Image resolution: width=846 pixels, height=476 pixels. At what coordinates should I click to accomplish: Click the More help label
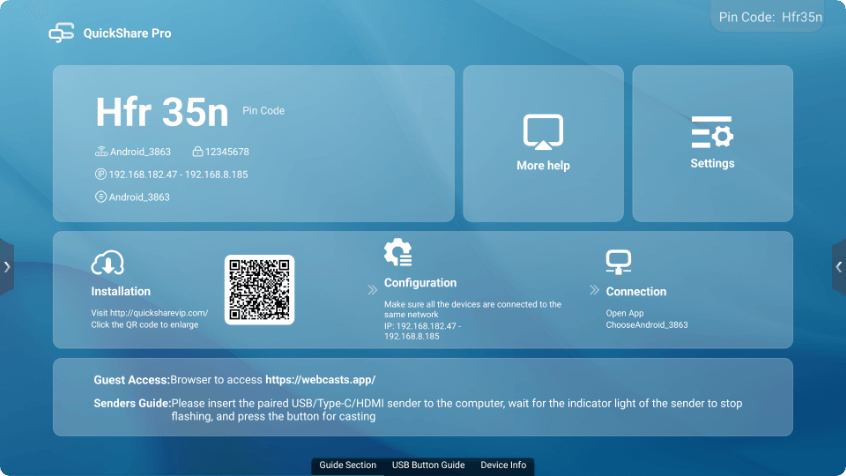pos(543,166)
